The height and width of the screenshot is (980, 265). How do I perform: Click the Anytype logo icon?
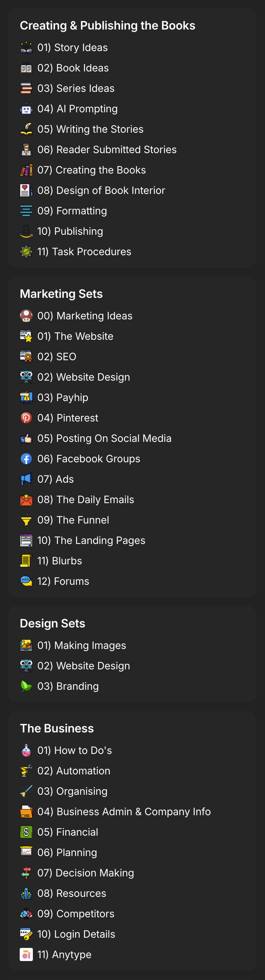(26, 954)
